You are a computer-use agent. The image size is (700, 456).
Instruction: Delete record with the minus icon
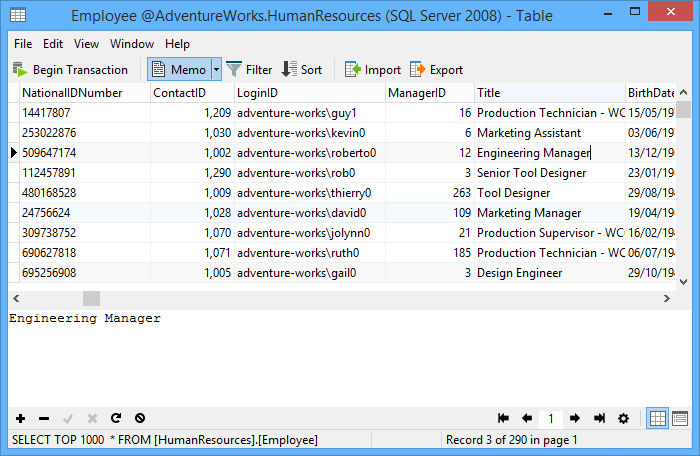(x=44, y=418)
